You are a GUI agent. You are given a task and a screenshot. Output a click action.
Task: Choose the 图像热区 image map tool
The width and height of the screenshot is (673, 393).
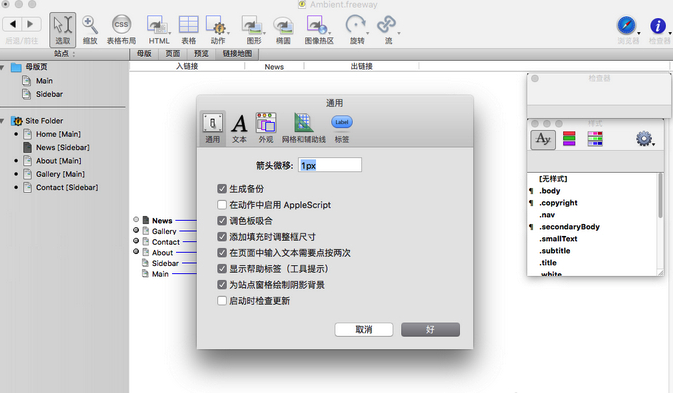(319, 29)
